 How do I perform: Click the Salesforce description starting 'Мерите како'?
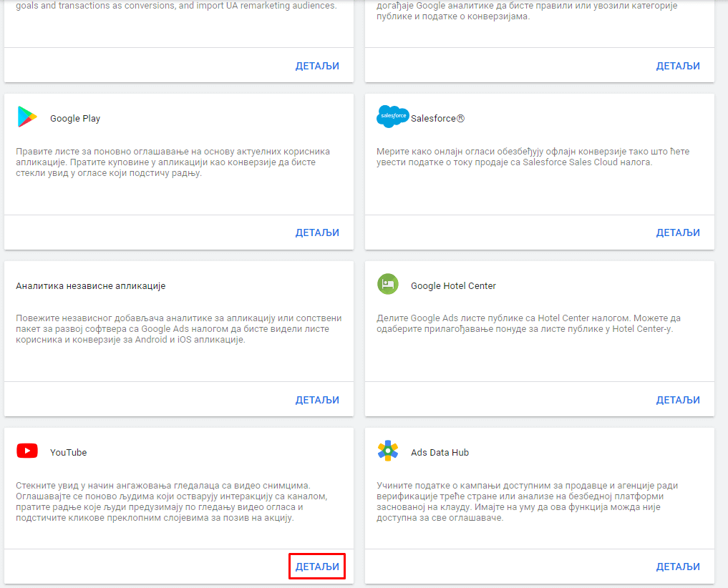(533, 157)
